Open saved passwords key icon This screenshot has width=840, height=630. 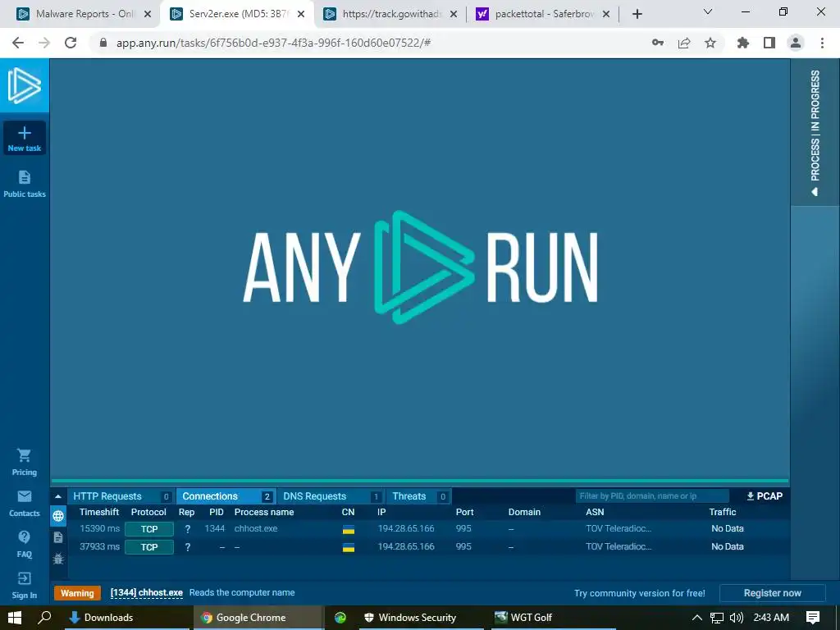[x=658, y=43]
